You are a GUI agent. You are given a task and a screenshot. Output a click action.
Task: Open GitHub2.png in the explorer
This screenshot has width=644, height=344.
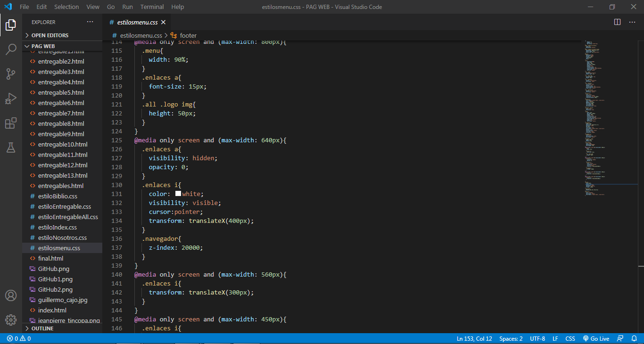(x=62, y=289)
